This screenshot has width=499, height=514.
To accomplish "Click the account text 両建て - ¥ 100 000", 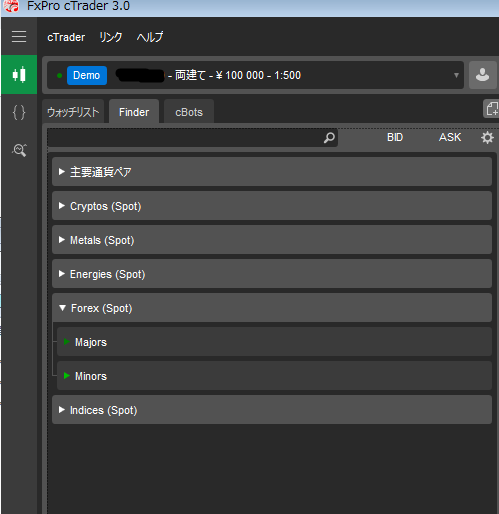I will point(220,75).
